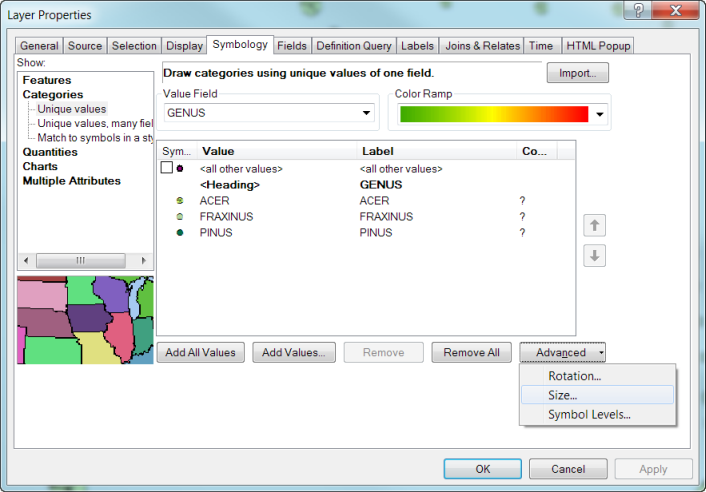Select the Color Ramp gradient bar
706x492 pixels.
tap(494, 114)
